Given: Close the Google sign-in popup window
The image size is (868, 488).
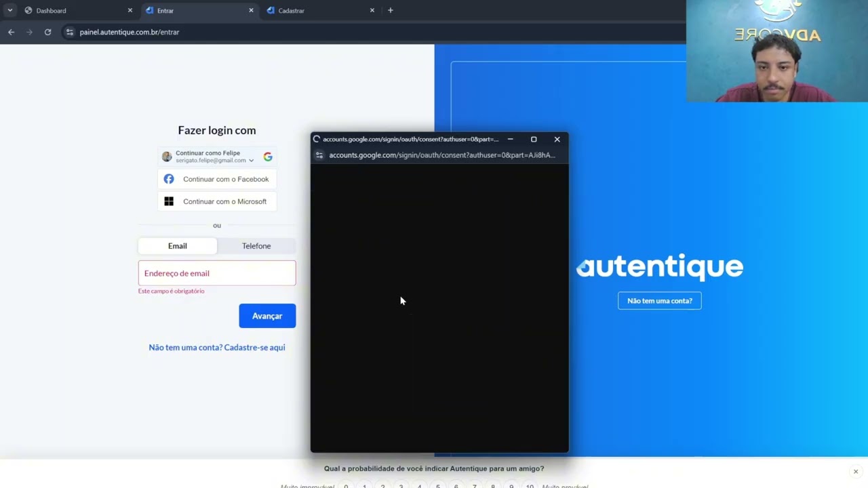Looking at the screenshot, I should click(557, 139).
